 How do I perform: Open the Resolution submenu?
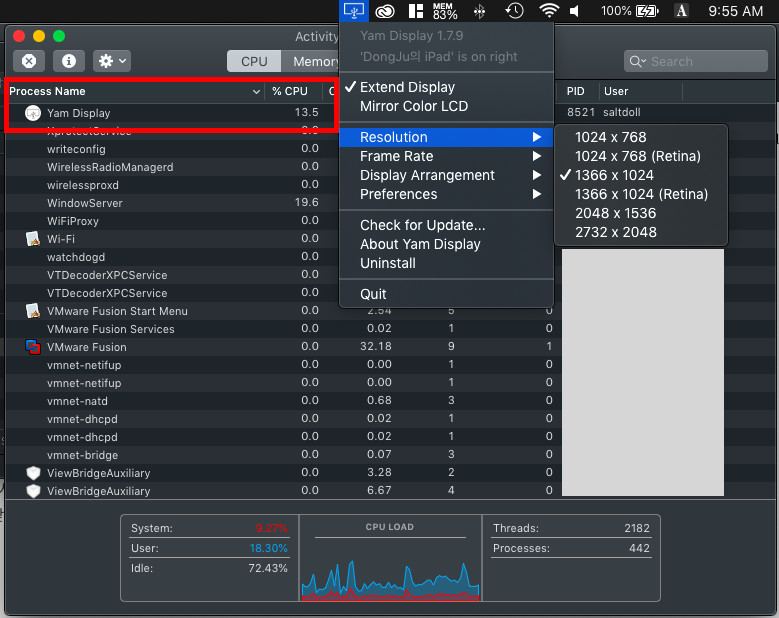pos(446,137)
